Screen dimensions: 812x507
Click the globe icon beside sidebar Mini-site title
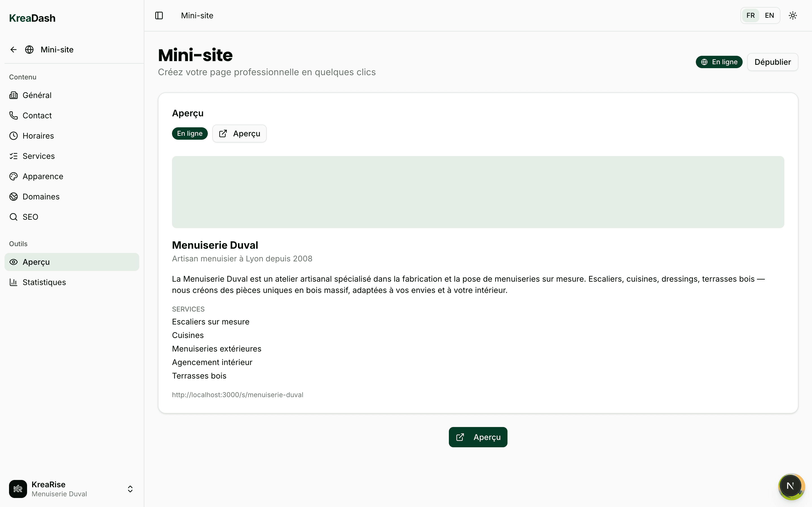click(29, 49)
